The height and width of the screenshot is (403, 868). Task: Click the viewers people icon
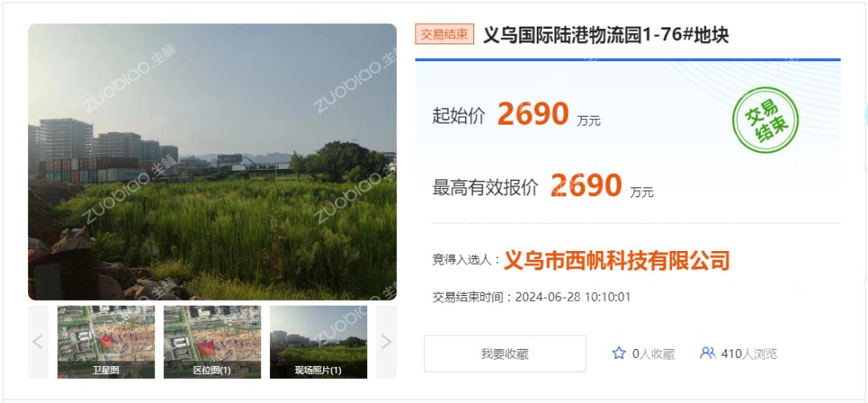tap(707, 353)
